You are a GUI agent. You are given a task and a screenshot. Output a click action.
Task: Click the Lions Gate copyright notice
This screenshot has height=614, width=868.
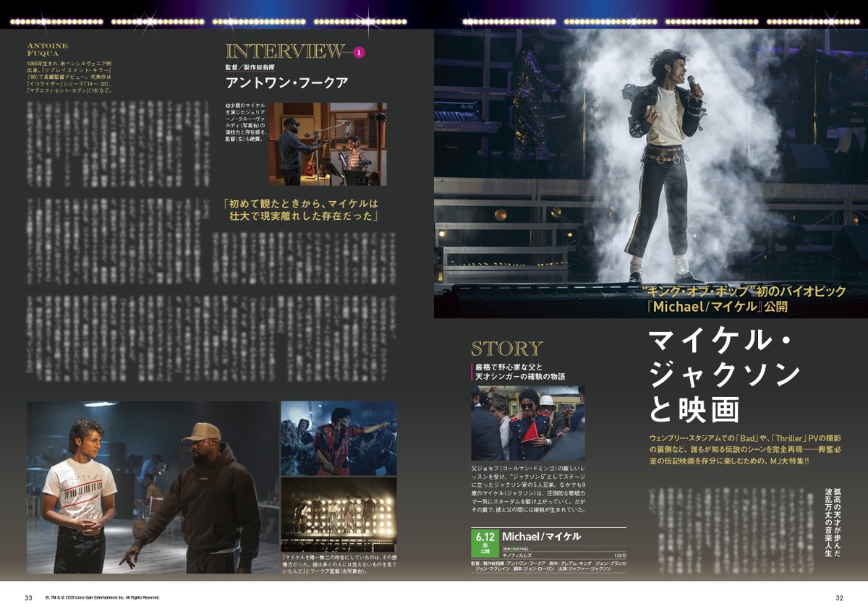(102, 598)
